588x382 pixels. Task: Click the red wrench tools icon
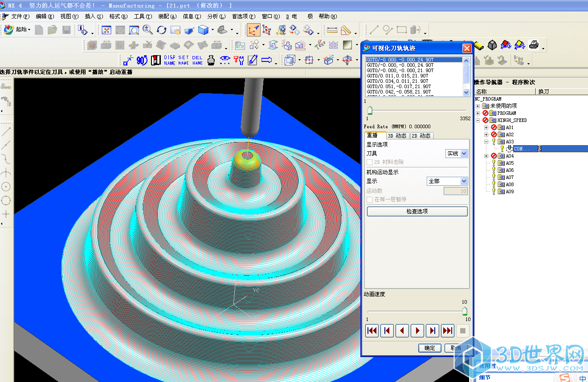tap(239, 60)
